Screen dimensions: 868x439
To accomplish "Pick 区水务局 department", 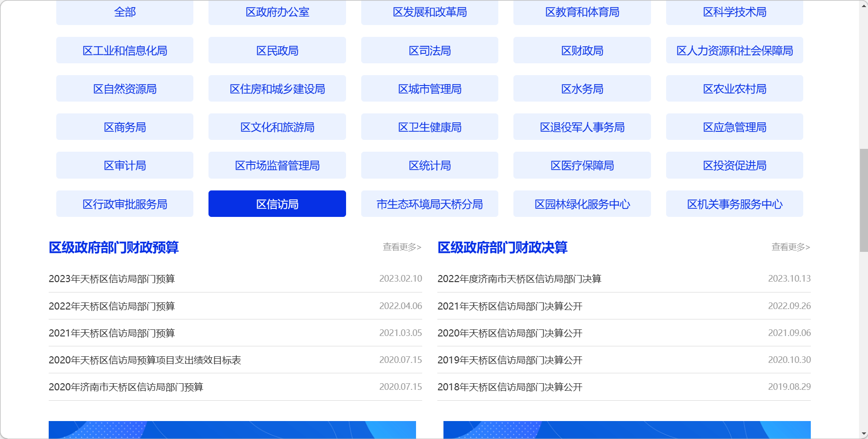I will pyautogui.click(x=582, y=88).
